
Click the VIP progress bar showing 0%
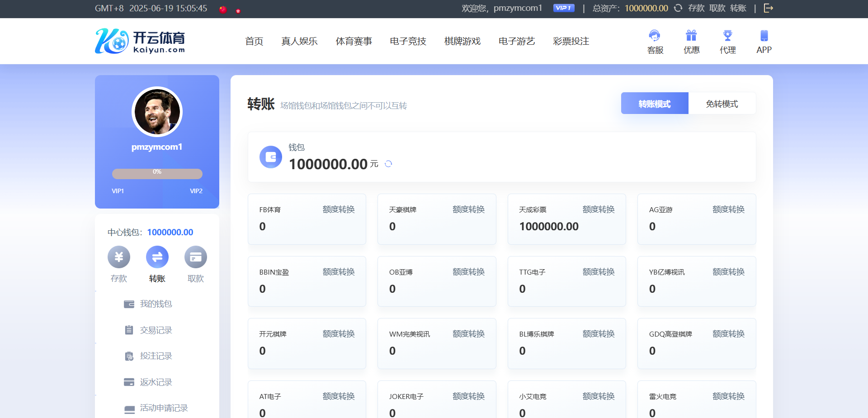tap(157, 174)
